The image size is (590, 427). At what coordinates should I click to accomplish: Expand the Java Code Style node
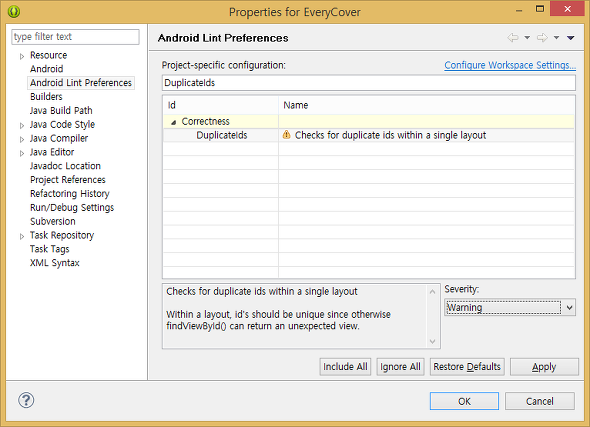22,125
